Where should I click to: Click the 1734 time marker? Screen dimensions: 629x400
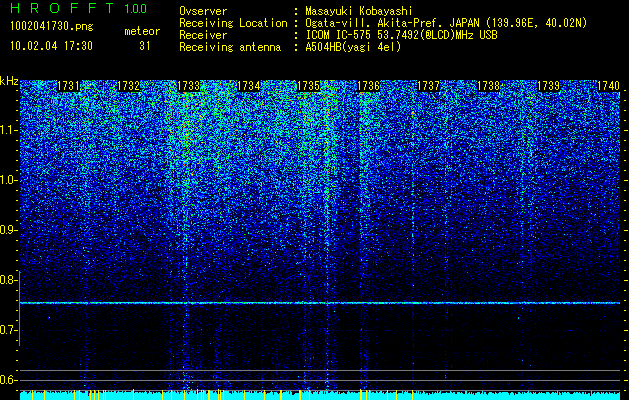coord(249,86)
